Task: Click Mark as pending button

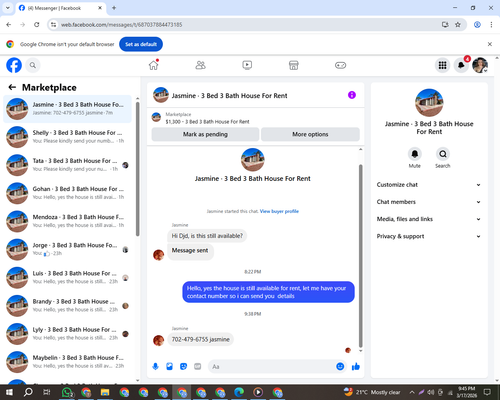Action: click(205, 134)
